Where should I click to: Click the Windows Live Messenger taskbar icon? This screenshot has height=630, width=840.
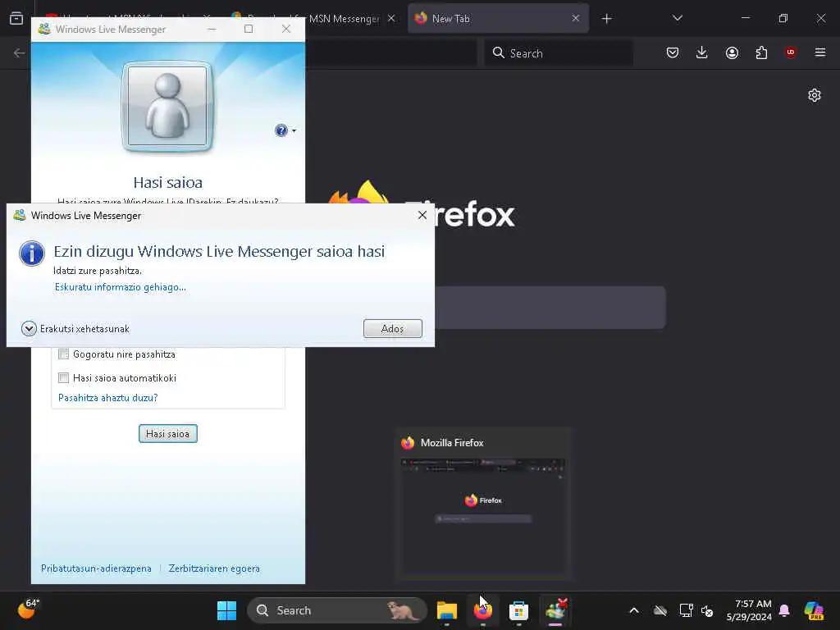pos(555,610)
